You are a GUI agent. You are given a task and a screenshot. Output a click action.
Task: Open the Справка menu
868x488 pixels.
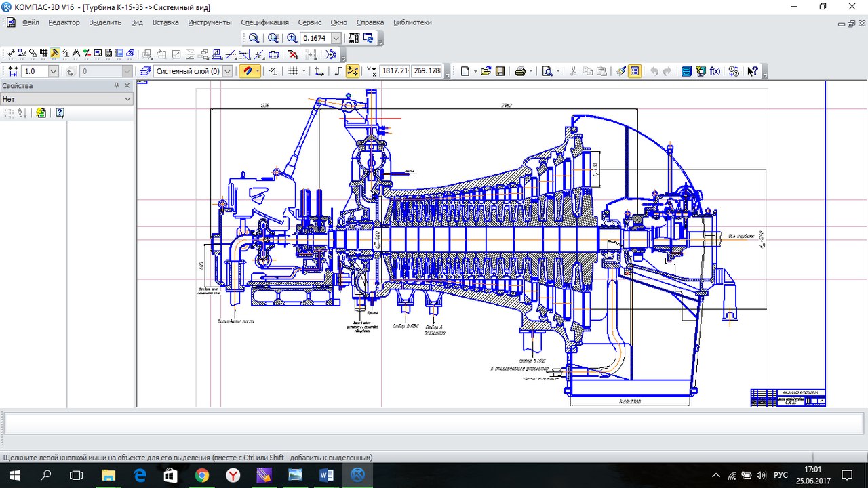point(370,22)
